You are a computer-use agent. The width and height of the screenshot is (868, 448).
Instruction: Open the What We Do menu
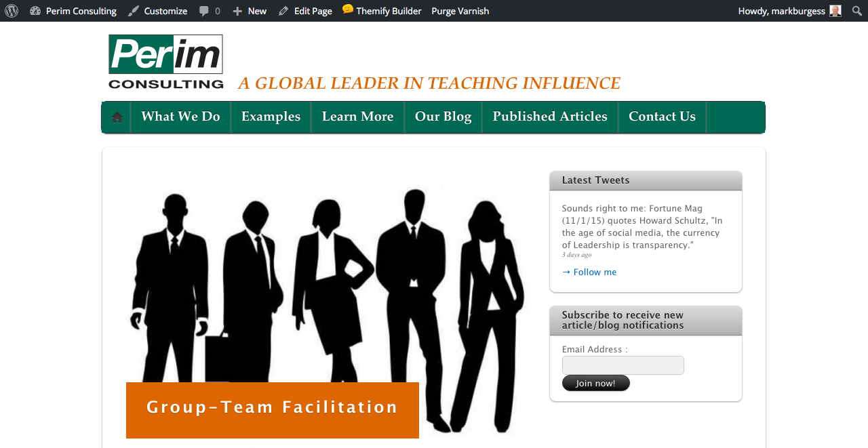(180, 117)
